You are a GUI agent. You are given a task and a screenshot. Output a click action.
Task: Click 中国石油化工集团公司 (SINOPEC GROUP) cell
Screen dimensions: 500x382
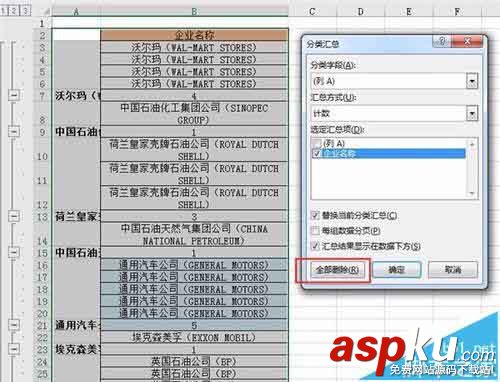coord(194,114)
